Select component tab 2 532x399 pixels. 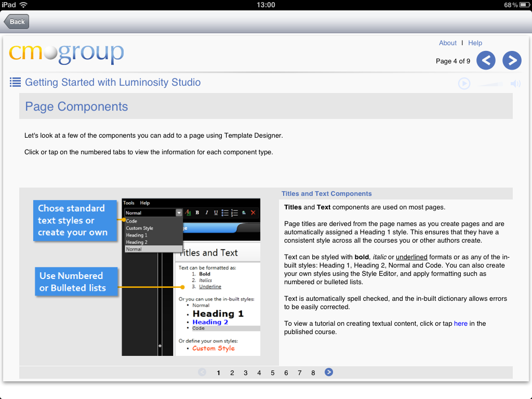click(x=232, y=373)
